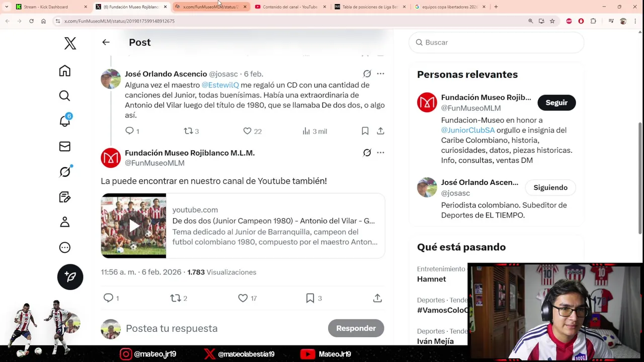Click Grok icon on José Orlando's post
This screenshot has width=644, height=362.
(367, 74)
